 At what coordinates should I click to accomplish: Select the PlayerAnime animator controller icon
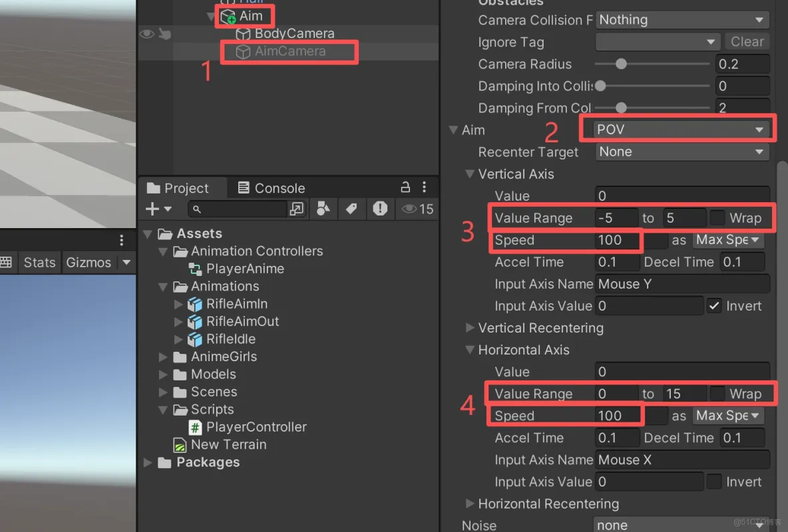(x=196, y=269)
